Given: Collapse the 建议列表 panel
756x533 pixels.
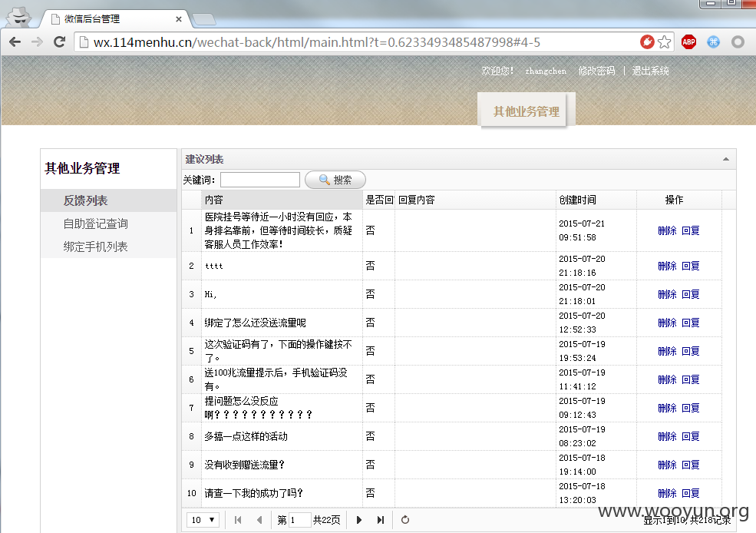Looking at the screenshot, I should click(725, 159).
